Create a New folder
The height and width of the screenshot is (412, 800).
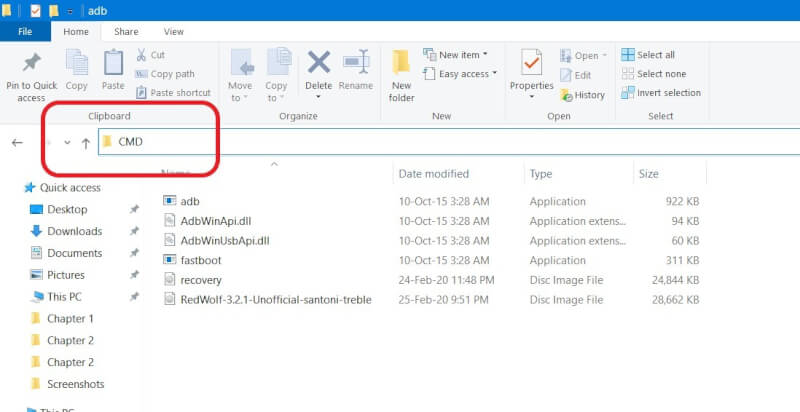point(402,75)
